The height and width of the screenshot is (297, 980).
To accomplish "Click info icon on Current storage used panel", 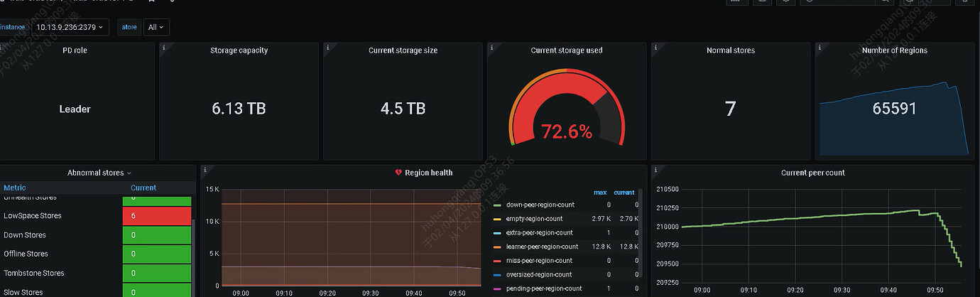I will point(492,47).
